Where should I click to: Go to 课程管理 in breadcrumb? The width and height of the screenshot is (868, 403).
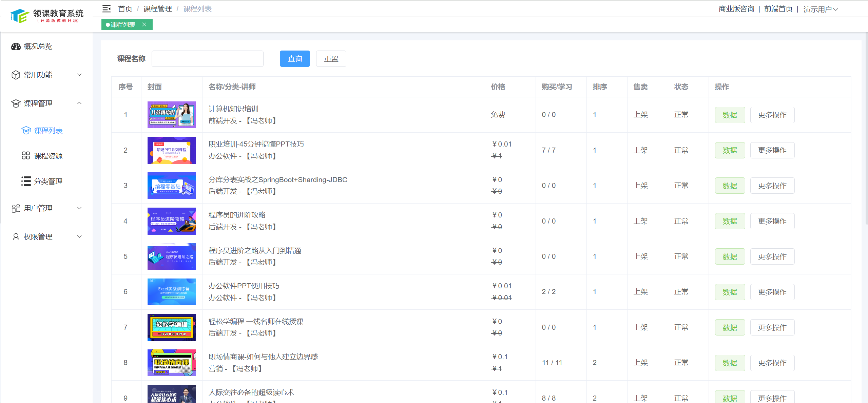(x=157, y=9)
